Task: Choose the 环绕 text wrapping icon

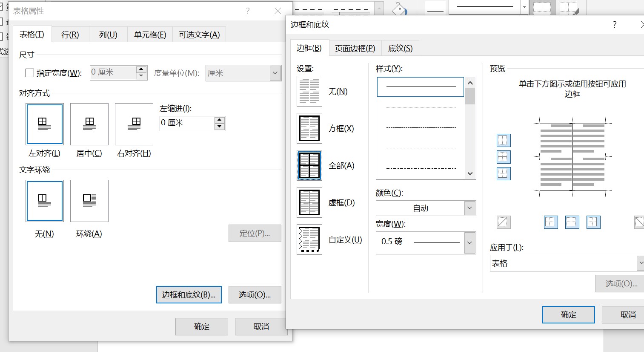Action: pyautogui.click(x=89, y=201)
